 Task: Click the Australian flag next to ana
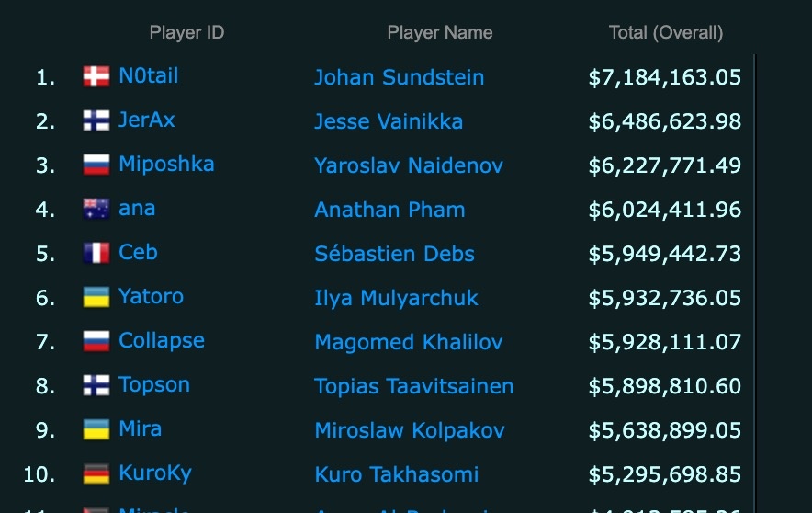point(96,209)
